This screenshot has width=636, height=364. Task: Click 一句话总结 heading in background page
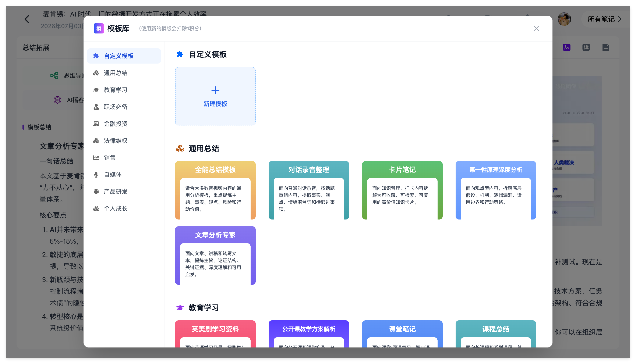tap(56, 161)
